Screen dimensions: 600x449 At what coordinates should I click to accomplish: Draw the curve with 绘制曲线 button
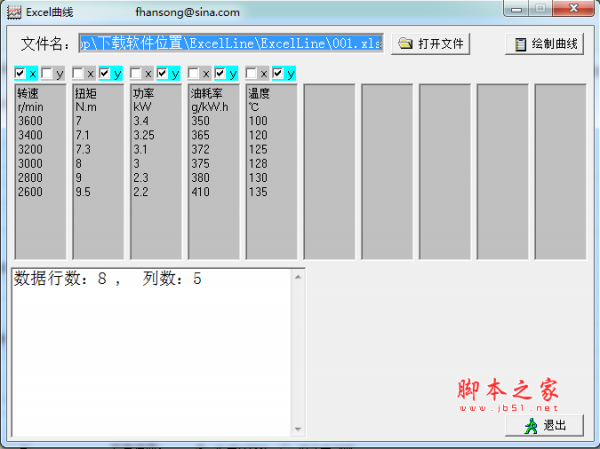click(545, 44)
